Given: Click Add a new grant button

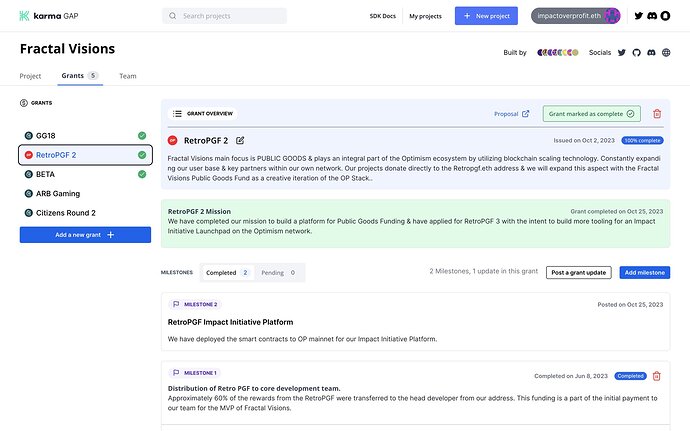Looking at the screenshot, I should 85,235.
